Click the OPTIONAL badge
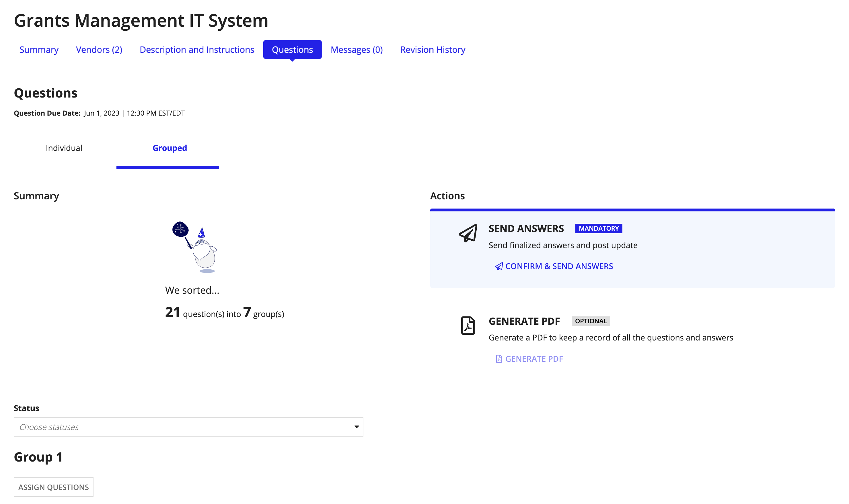 (591, 321)
